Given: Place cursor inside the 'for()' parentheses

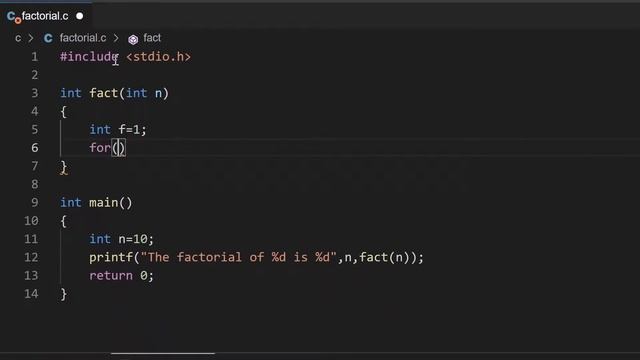Looking at the screenshot, I should click(x=119, y=148).
